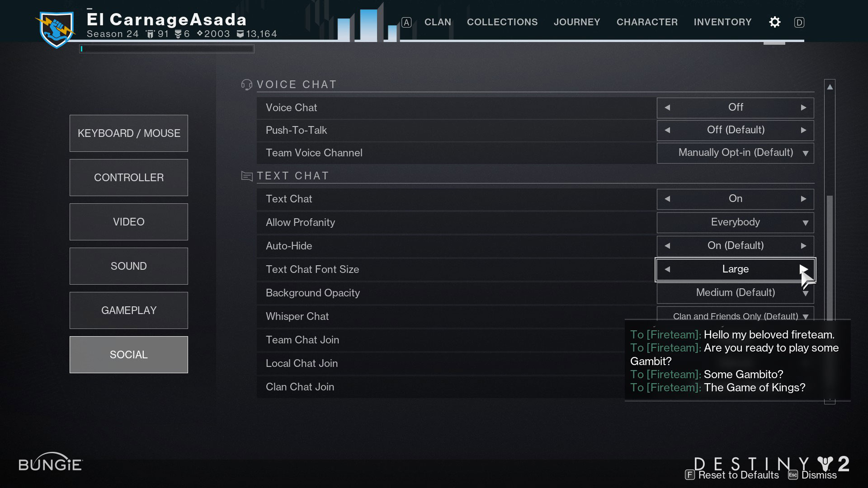The height and width of the screenshot is (488, 868).
Task: Open the GAMEPLAY settings tab
Action: [x=129, y=310]
